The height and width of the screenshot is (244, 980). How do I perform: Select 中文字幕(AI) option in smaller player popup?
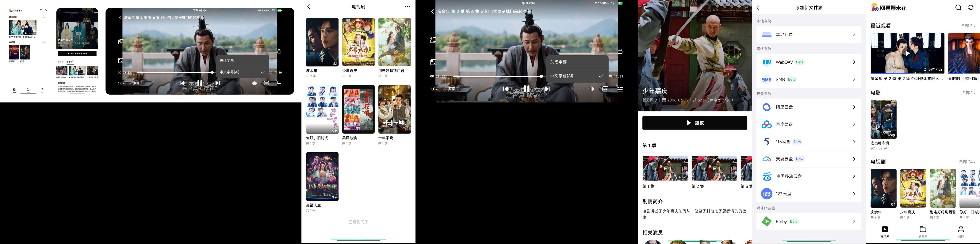242,72
